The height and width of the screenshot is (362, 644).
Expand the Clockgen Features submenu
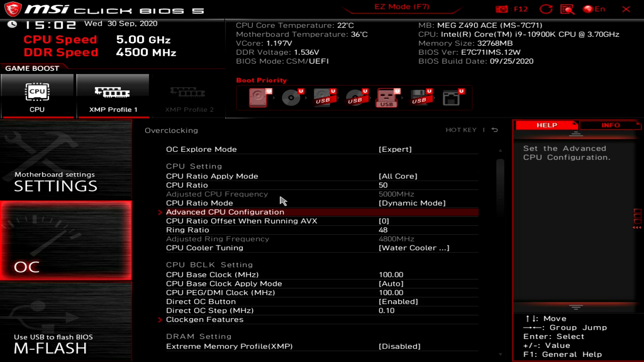click(205, 320)
